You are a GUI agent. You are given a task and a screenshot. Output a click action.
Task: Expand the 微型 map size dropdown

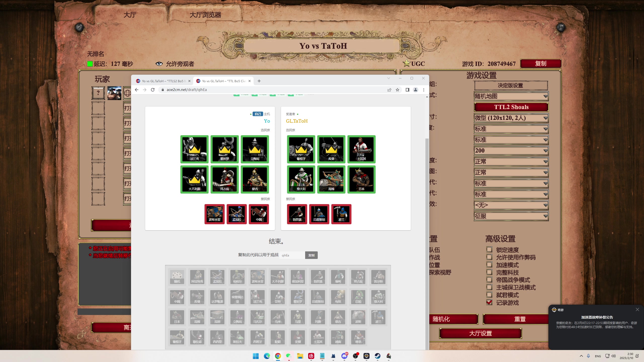511,118
